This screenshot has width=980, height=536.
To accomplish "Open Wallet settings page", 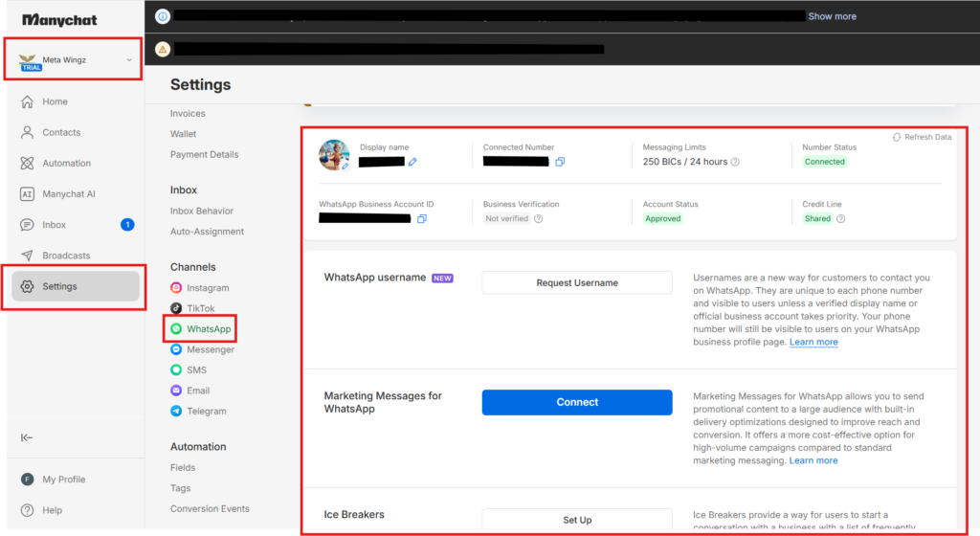I will [x=183, y=134].
